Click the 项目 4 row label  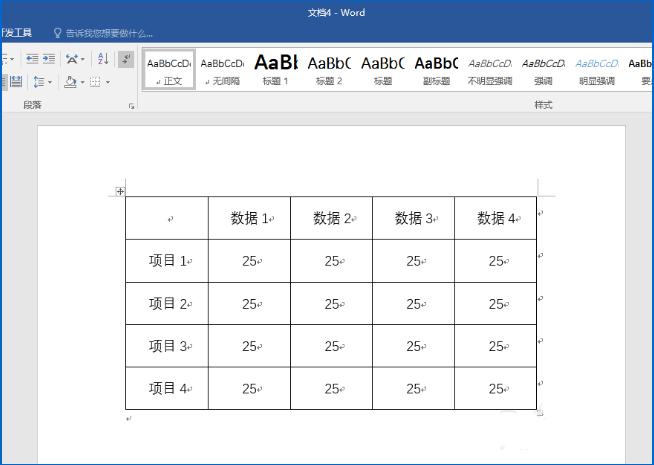[167, 389]
